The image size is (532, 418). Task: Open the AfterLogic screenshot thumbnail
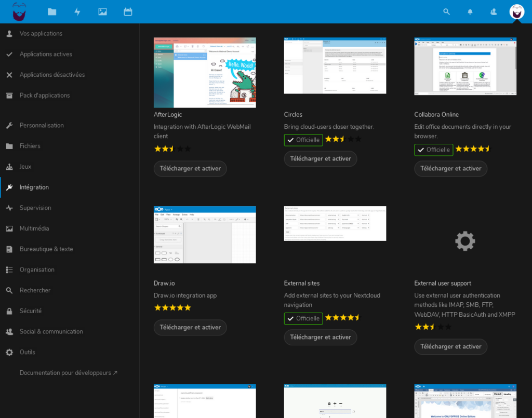pyautogui.click(x=205, y=73)
